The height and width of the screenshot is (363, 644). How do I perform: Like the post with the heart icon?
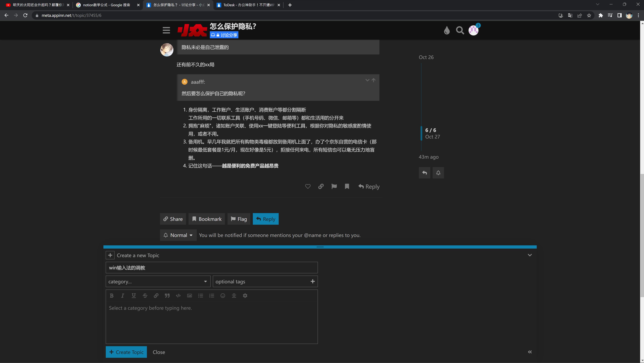[x=308, y=186]
